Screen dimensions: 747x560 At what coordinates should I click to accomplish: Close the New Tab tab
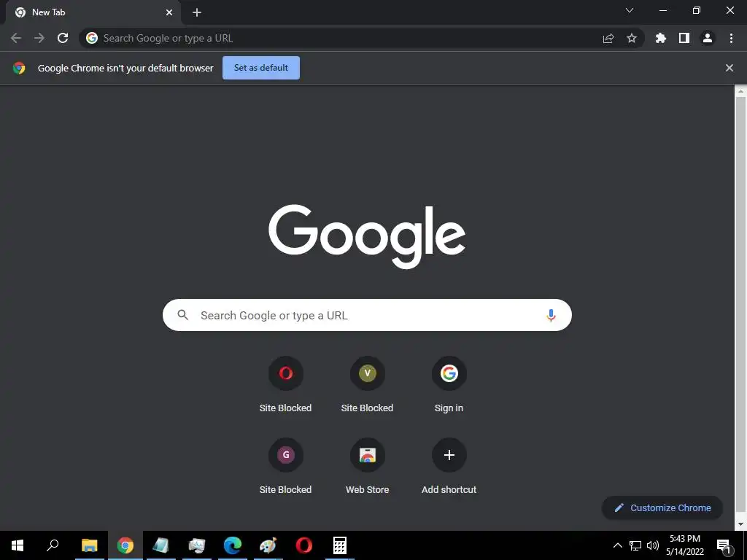pos(169,12)
